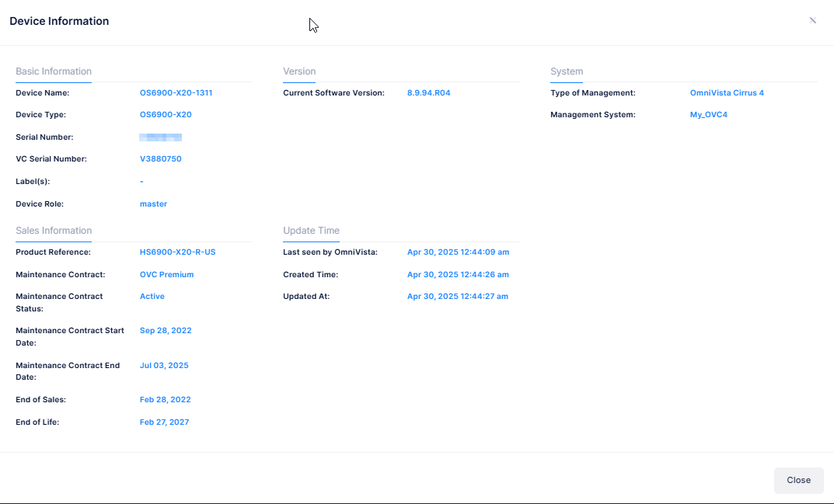The width and height of the screenshot is (834, 504).
Task: Click the Close button at the bottom
Action: [x=798, y=480]
